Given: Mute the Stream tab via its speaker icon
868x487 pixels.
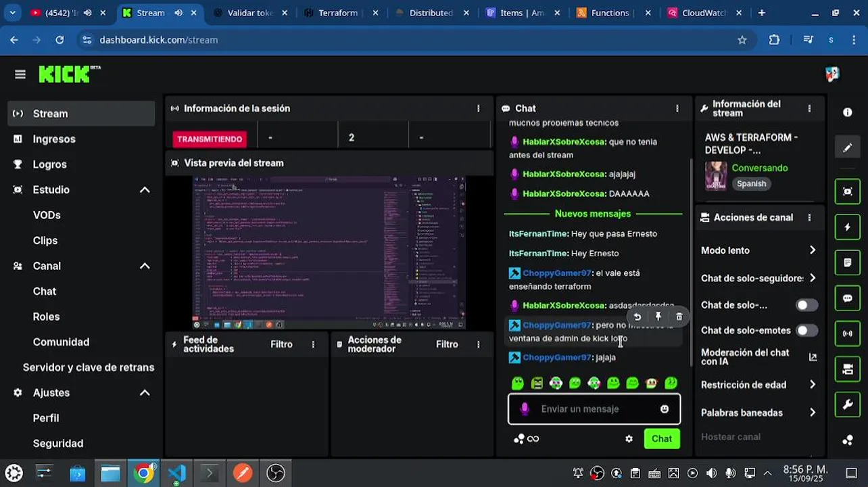Looking at the screenshot, I should pyautogui.click(x=178, y=13).
